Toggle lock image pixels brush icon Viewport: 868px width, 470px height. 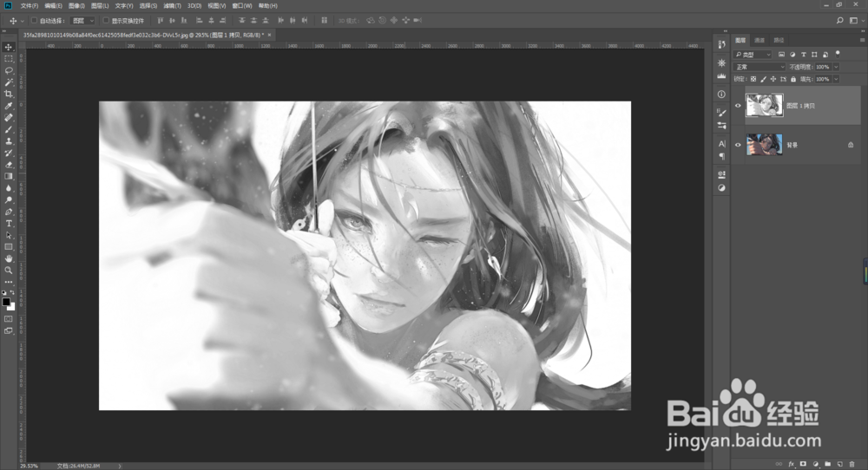click(763, 79)
